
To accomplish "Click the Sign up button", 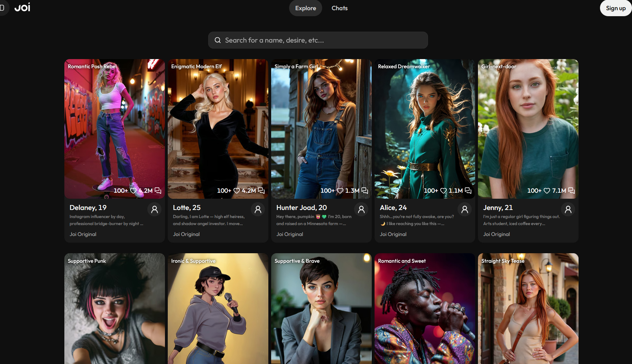I will (x=616, y=8).
